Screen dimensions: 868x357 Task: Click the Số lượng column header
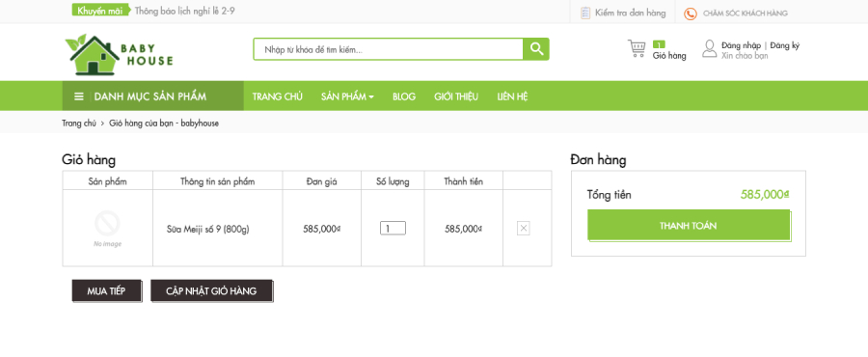[393, 181]
